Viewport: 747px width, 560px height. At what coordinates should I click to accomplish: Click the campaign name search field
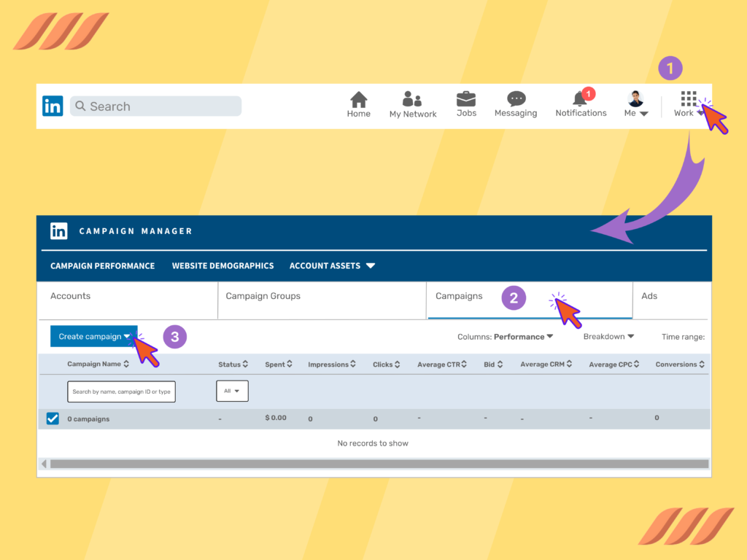click(121, 392)
